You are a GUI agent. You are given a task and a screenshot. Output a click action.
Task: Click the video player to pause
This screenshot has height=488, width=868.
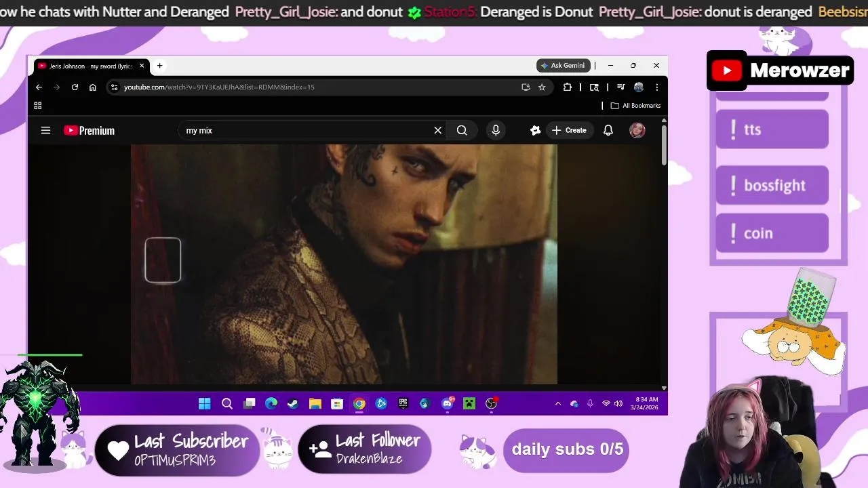tap(344, 264)
